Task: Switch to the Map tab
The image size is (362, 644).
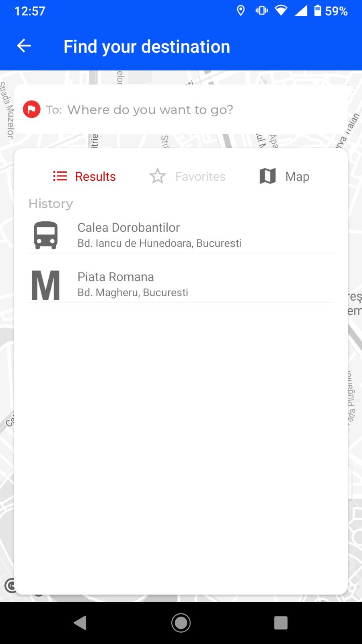Action: click(x=284, y=176)
